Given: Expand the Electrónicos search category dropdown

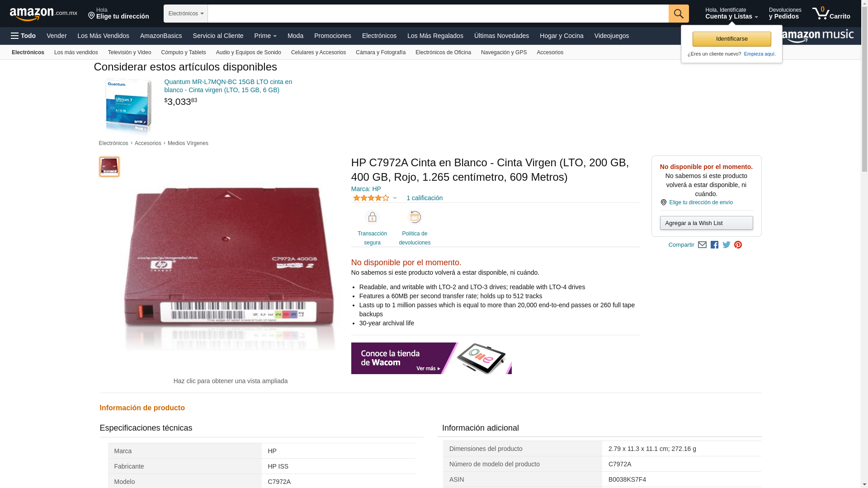Looking at the screenshot, I should pos(186,14).
